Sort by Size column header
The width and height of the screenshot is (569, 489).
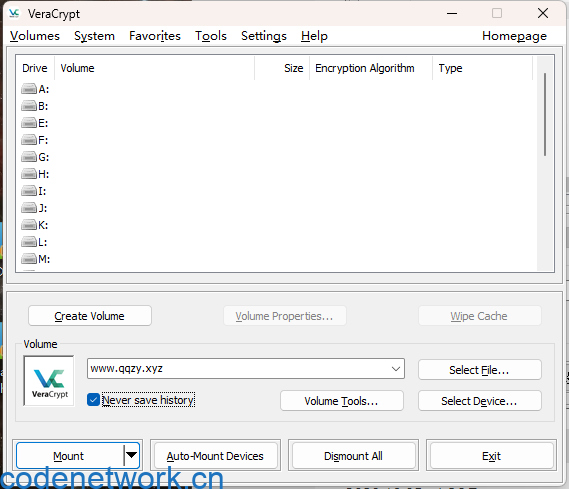pyautogui.click(x=282, y=68)
